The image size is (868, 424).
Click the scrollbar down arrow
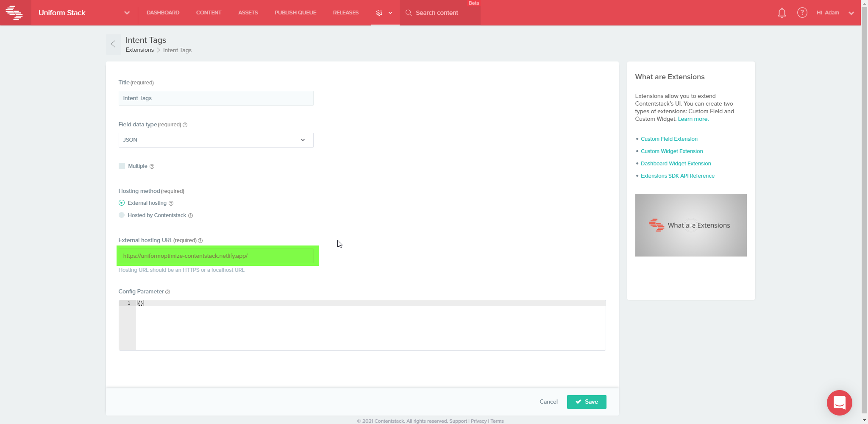tap(865, 420)
